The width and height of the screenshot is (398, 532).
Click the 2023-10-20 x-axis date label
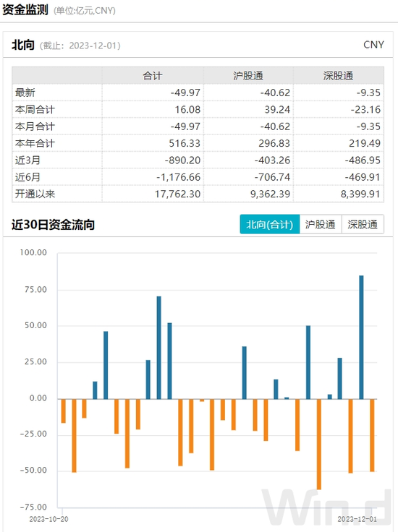point(48,520)
